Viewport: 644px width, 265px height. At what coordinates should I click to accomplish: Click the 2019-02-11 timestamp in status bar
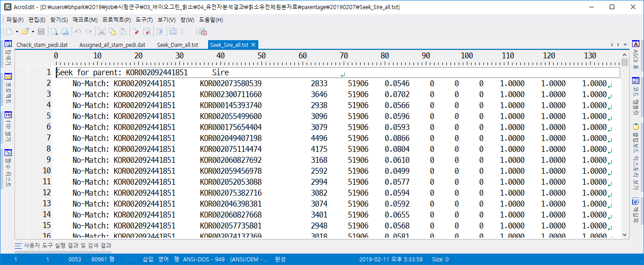391,259
